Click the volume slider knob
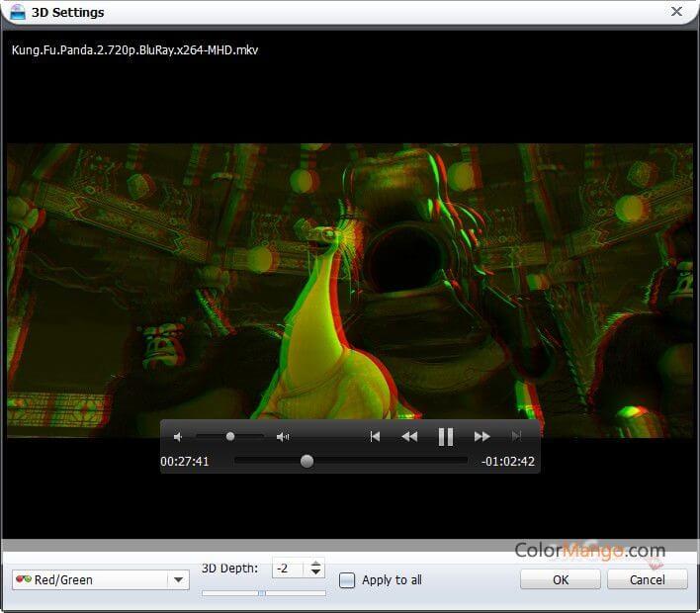The width and height of the screenshot is (700, 613). click(230, 436)
